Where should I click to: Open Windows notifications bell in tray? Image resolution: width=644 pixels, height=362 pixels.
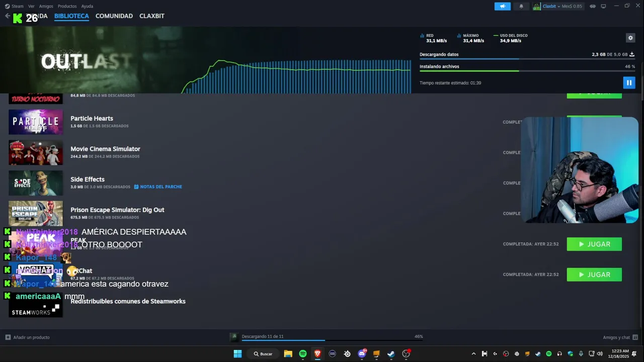[634, 354]
